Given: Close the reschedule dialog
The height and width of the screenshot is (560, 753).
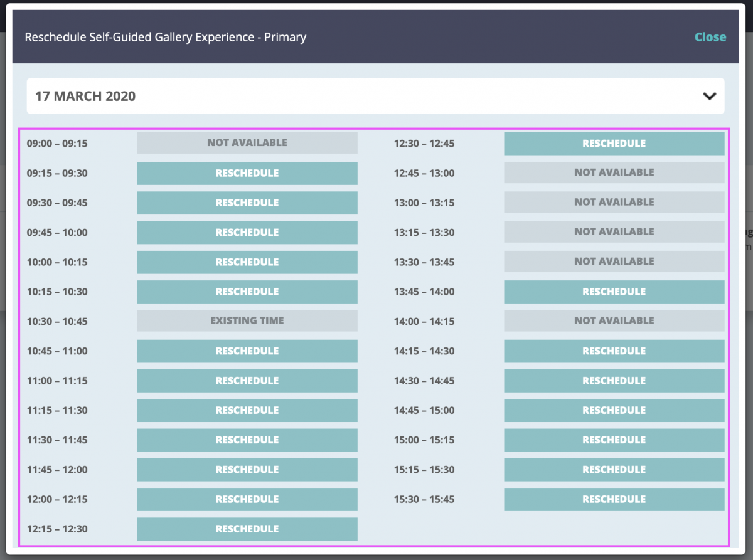Looking at the screenshot, I should click(710, 37).
